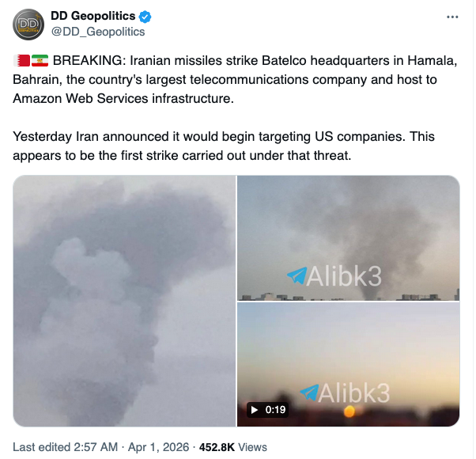This screenshot has width=476, height=459.
Task: Click Alibk3 watermark text on the video
Action: point(354,393)
